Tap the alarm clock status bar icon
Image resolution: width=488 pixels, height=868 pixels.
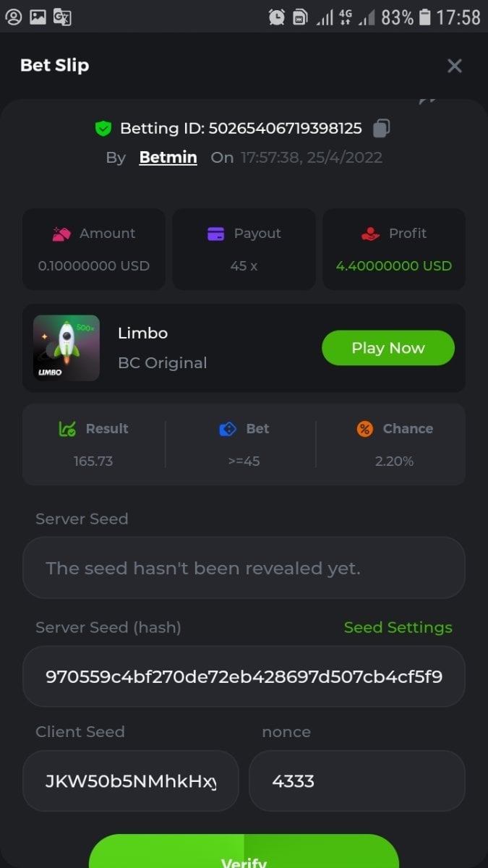point(276,17)
